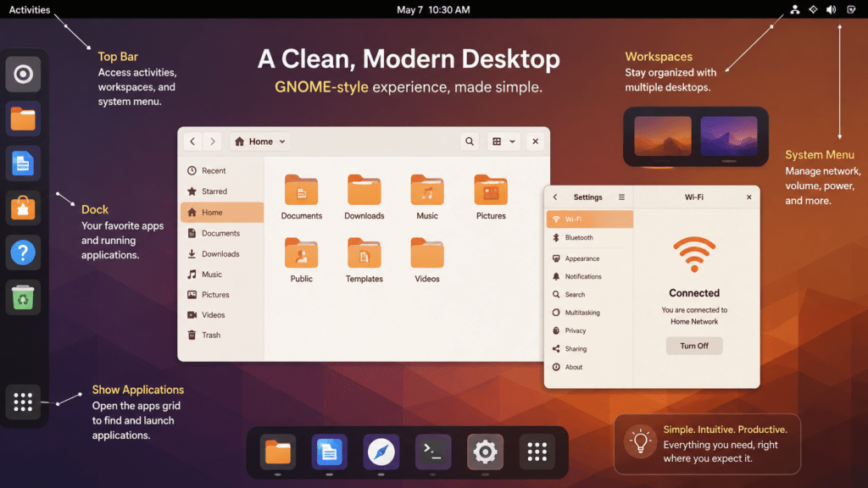Image resolution: width=868 pixels, height=488 pixels.
Task: Open Files from the bottom dock
Action: (278, 452)
